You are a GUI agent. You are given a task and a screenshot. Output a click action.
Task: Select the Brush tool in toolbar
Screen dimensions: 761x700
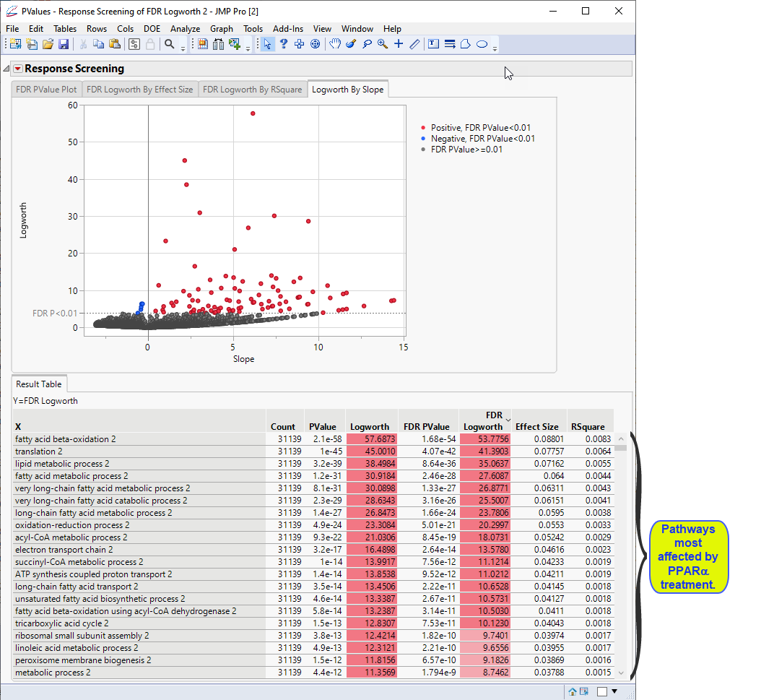click(x=351, y=44)
